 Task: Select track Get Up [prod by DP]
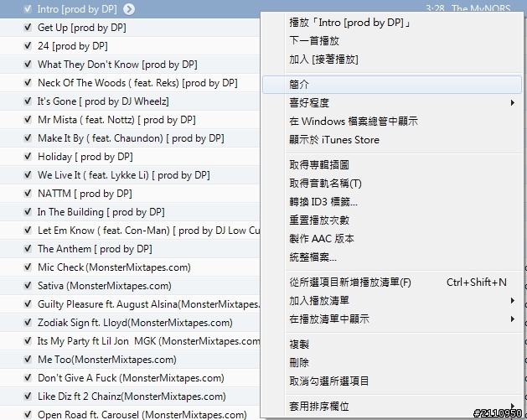[81, 28]
